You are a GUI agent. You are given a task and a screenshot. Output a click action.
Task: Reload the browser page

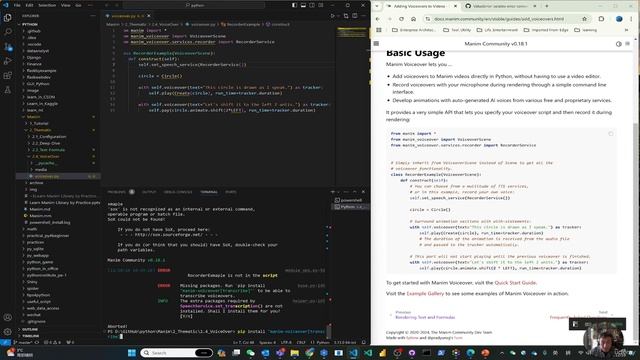[401, 19]
